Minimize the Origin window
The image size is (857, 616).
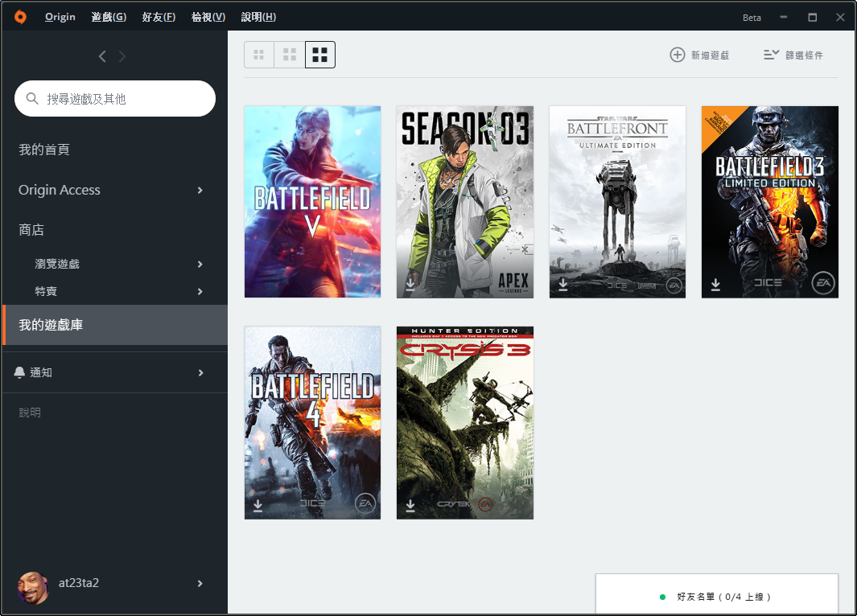click(784, 18)
